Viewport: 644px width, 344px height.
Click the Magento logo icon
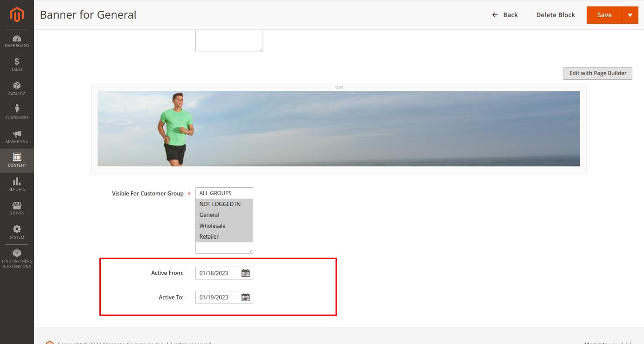coord(17,14)
